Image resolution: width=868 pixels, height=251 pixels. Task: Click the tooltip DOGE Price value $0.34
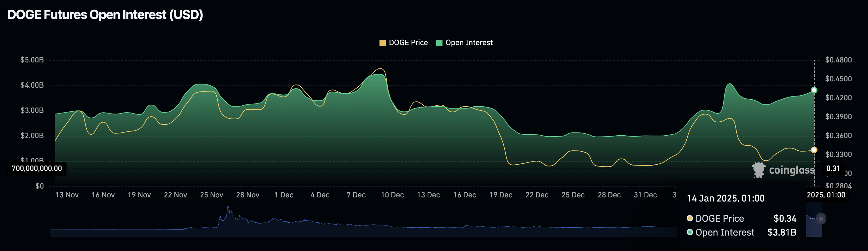point(785,219)
